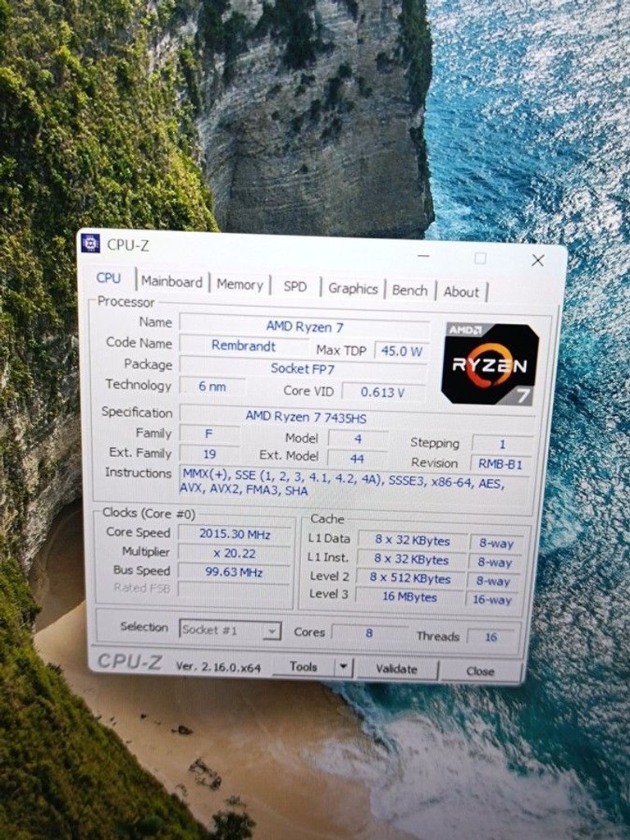This screenshot has height=840, width=630.
Task: Open the Tools dropdown arrow
Action: pyautogui.click(x=343, y=668)
